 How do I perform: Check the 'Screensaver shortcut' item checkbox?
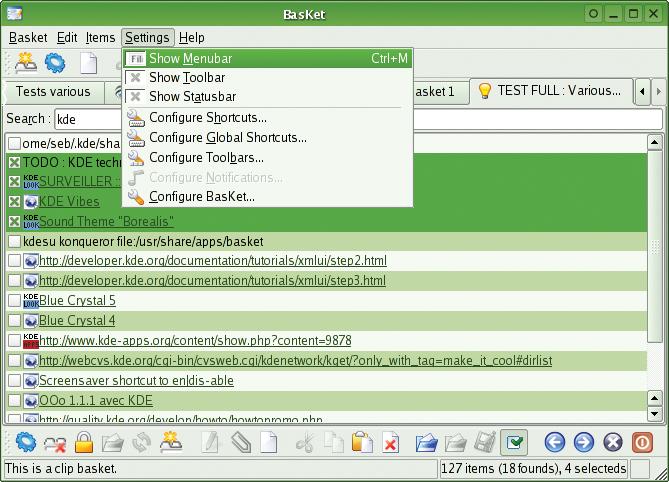(x=15, y=380)
